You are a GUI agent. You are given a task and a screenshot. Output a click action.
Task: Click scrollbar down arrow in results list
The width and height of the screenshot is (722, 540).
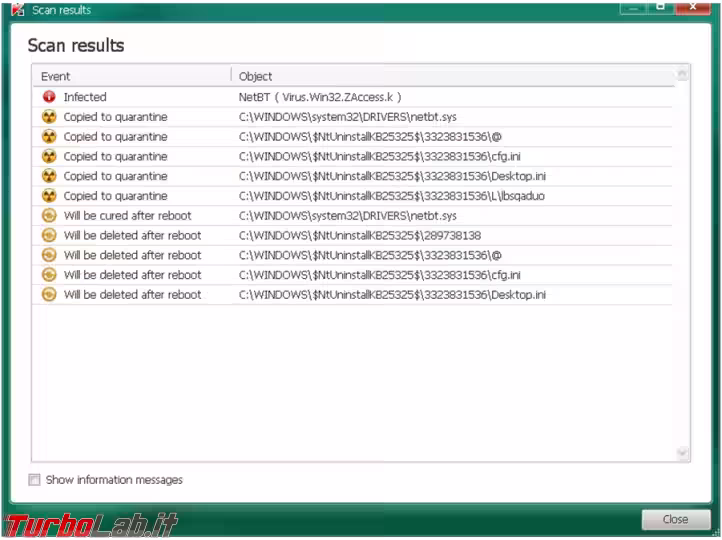click(x=682, y=453)
